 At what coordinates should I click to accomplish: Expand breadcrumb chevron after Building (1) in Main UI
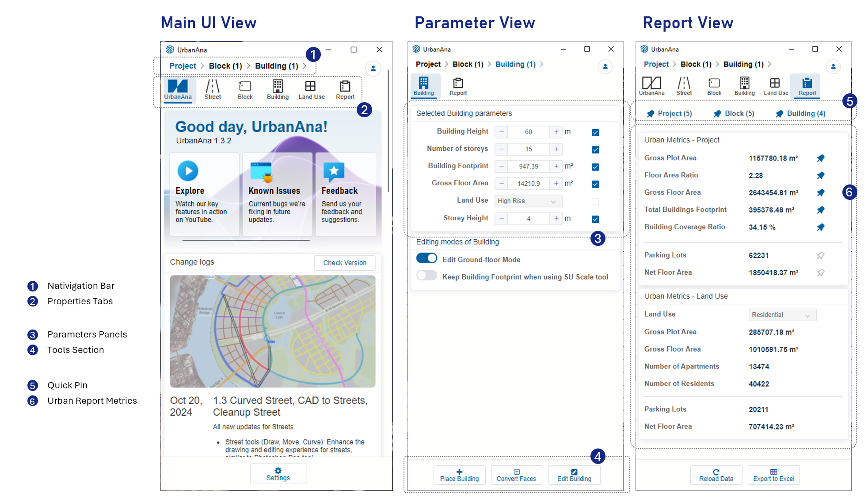(305, 66)
